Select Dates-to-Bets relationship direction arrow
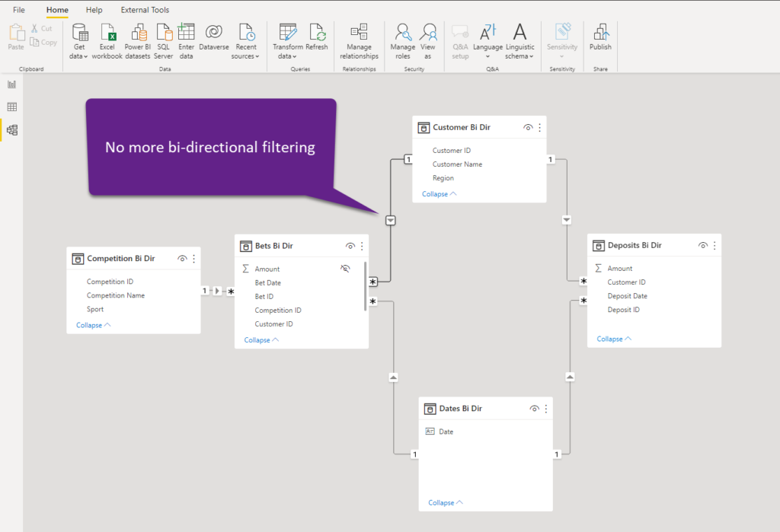 394,377
